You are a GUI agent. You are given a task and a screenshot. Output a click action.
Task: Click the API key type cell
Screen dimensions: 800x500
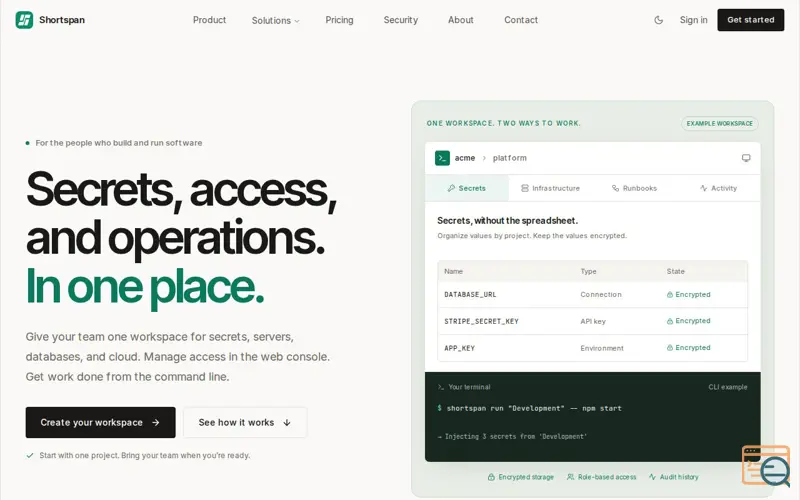click(593, 321)
